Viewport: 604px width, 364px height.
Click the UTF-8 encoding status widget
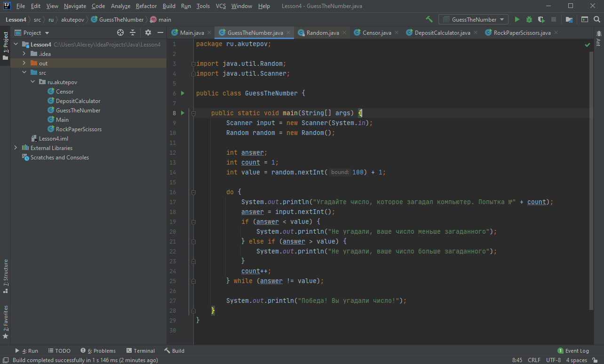pyautogui.click(x=553, y=360)
